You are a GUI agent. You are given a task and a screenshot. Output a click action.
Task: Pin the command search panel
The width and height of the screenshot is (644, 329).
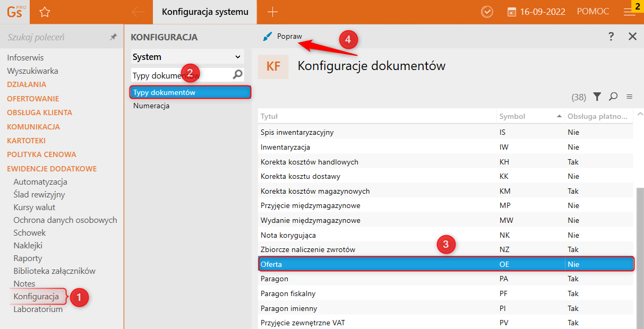(x=113, y=37)
